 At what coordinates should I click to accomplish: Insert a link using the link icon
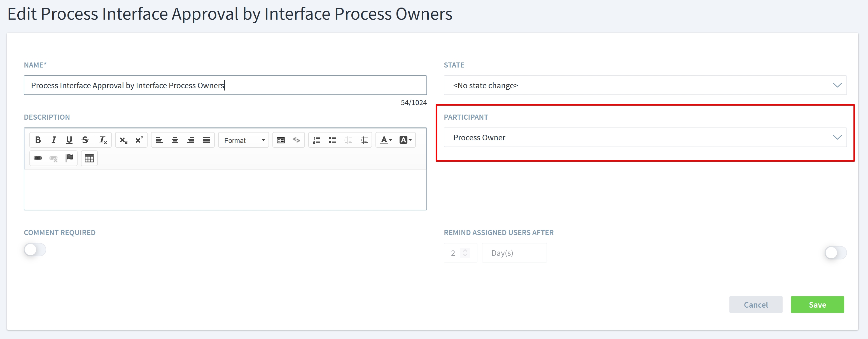38,158
